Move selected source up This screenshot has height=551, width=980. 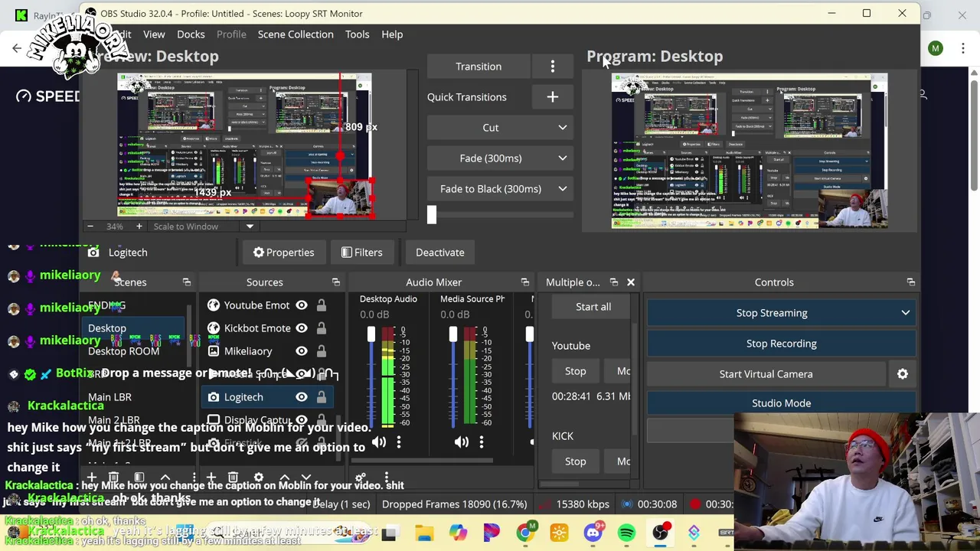point(284,478)
